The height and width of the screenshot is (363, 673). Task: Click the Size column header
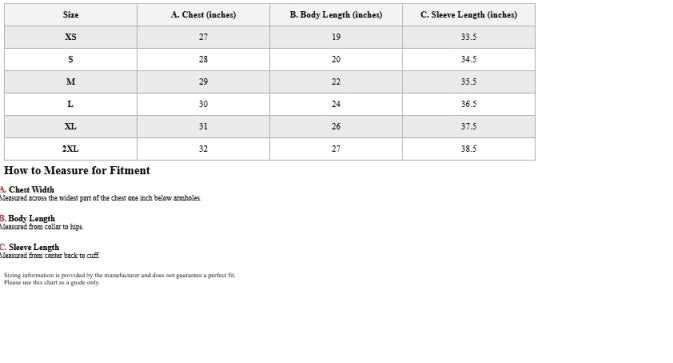click(x=71, y=15)
